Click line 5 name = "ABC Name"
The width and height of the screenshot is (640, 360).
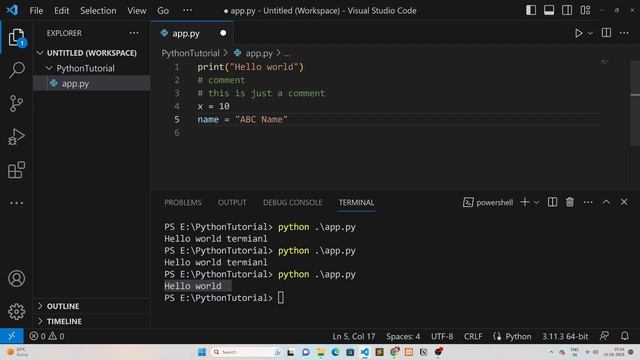[242, 120]
